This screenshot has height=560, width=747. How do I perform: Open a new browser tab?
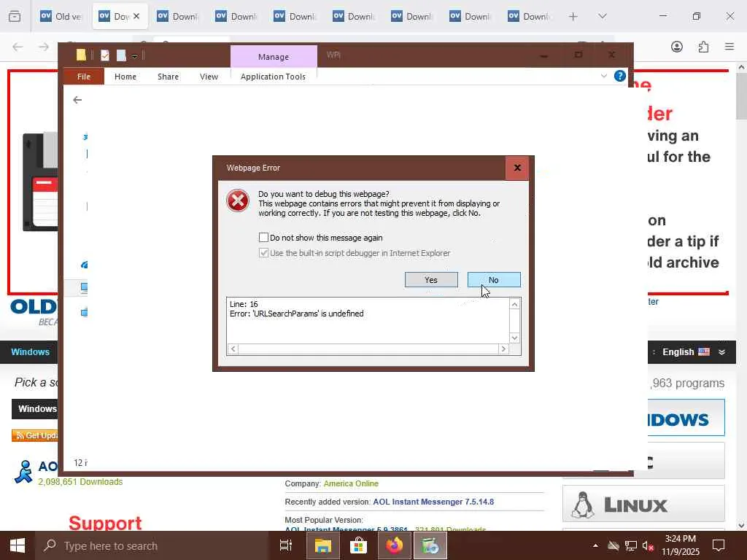573,16
